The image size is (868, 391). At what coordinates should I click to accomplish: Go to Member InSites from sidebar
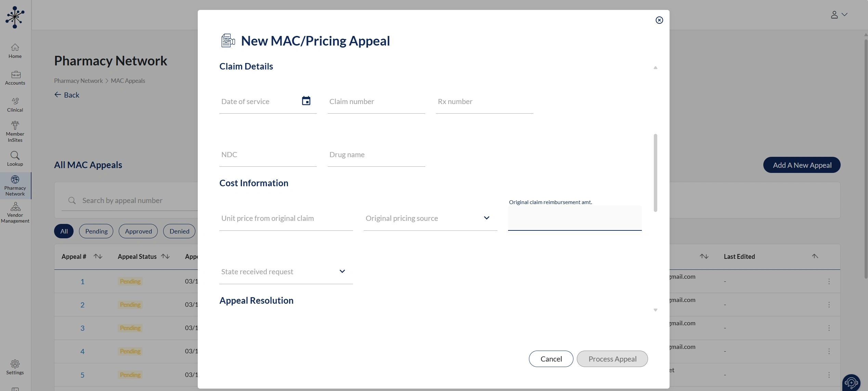point(15,131)
